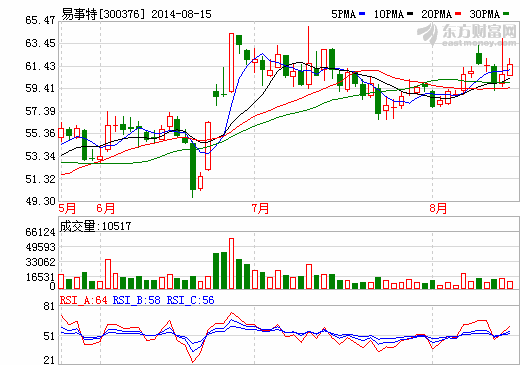Image resolution: width=520 pixels, height=365 pixels.
Task: Click the 成交量:10517 volume label
Action: coord(96,226)
